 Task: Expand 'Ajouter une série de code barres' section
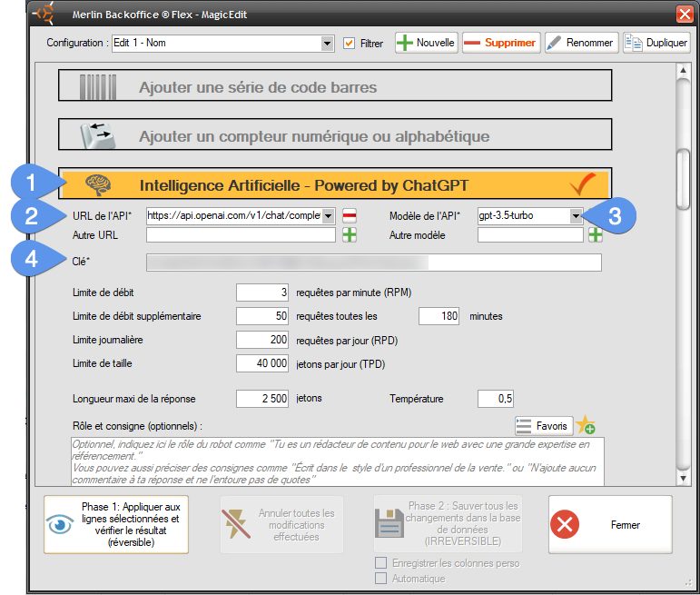click(335, 84)
